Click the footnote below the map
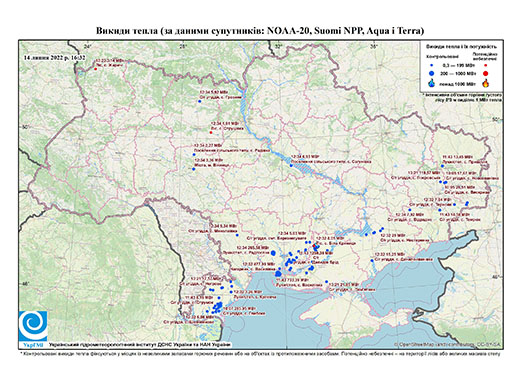Viewport: 520px width, 368px height. coord(260,353)
